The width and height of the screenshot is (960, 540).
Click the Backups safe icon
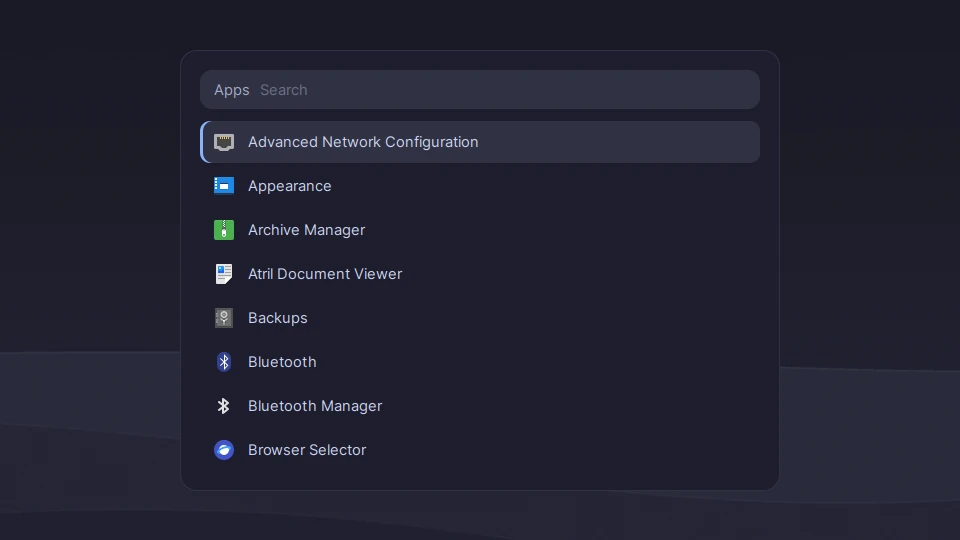pos(223,318)
